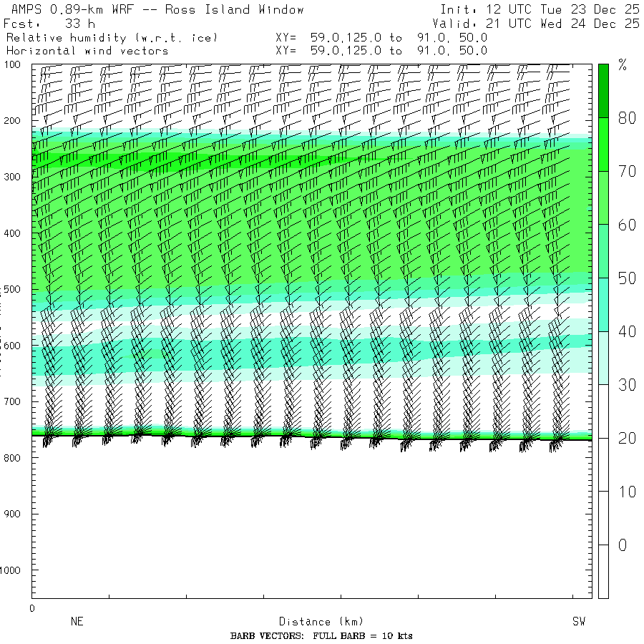This screenshot has height=644, width=644.
Task: Click the 'Valid: 21 UTC Wed 24 Dec 25' text
Action: 540,24
